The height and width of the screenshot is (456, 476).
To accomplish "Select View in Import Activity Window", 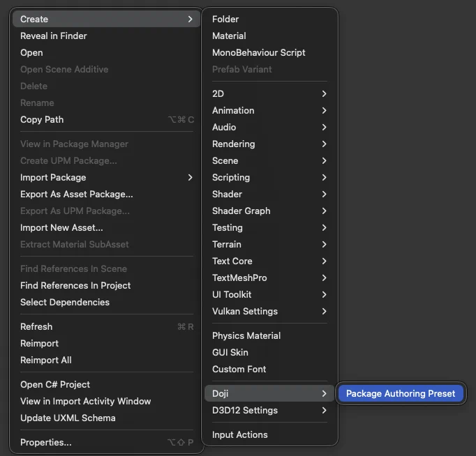I will pos(106,401).
